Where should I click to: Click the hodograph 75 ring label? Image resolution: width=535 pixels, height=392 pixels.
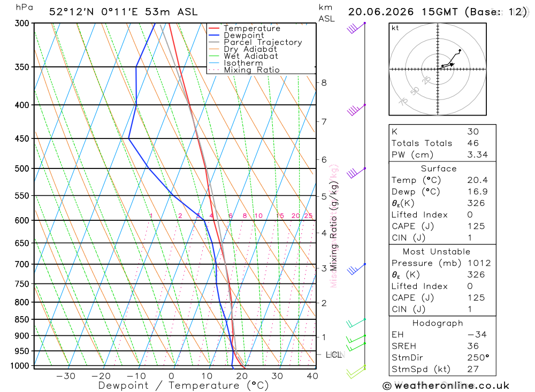coord(403,101)
